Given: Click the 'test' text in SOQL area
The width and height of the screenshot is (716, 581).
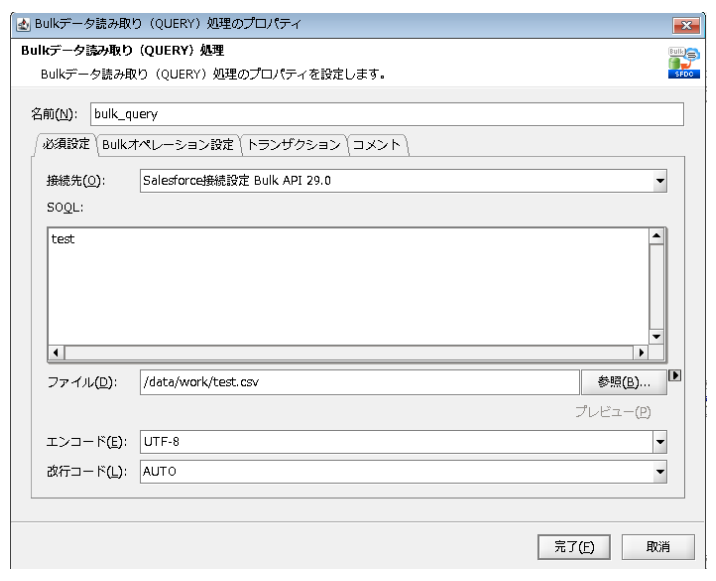Looking at the screenshot, I should coord(63,239).
